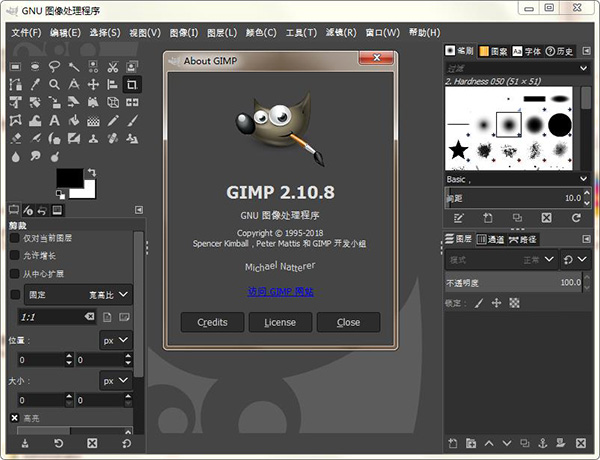Delete layer using bottom X icon

(x=580, y=443)
